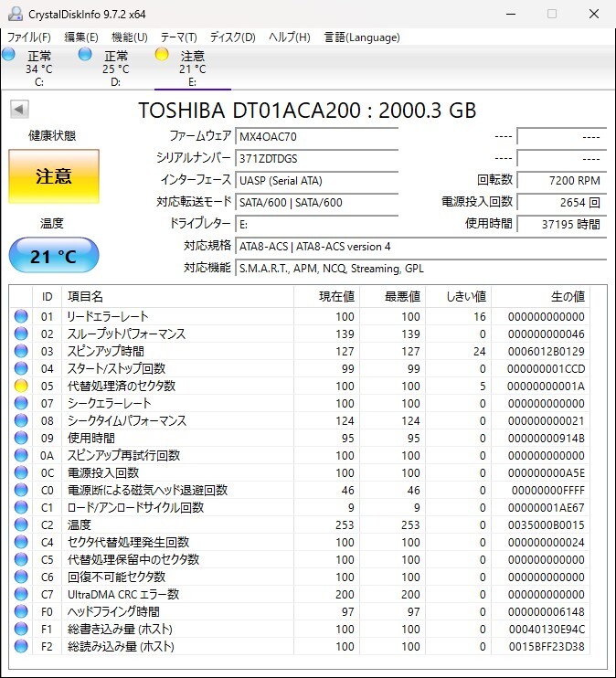The height and width of the screenshot is (678, 616).
Task: Click the transfer mode field SATA/600 | SATA/600
Action: click(316, 202)
